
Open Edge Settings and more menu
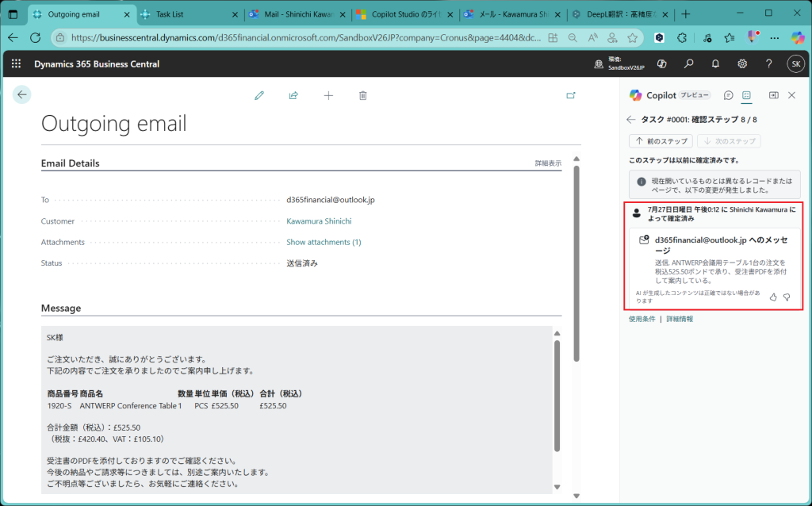coord(774,38)
